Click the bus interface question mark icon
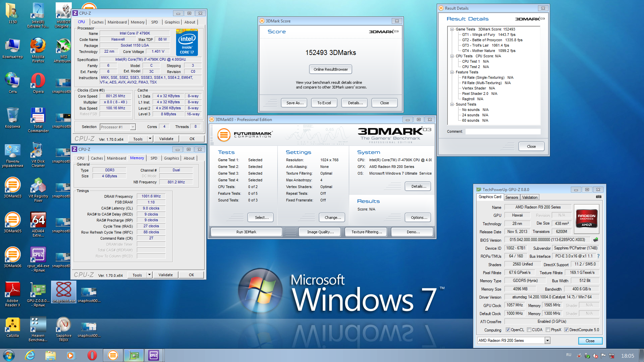Viewport: 644px width, 362px height. [x=598, y=256]
